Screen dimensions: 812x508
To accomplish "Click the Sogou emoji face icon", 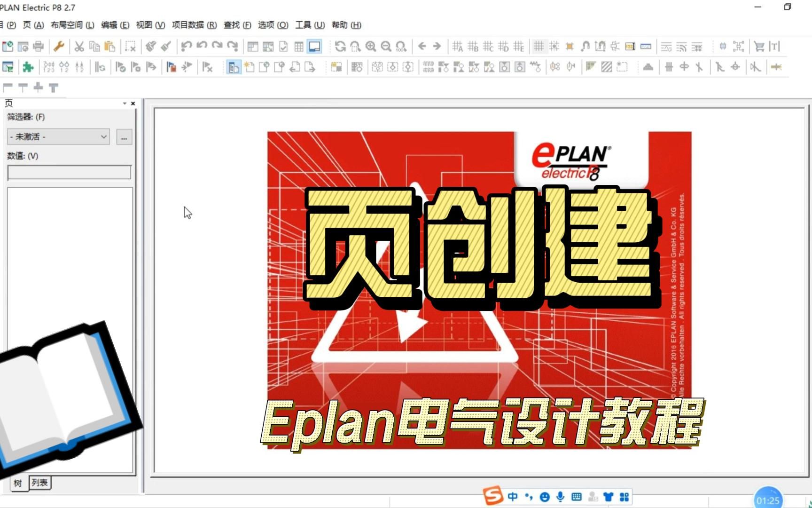I will click(545, 497).
